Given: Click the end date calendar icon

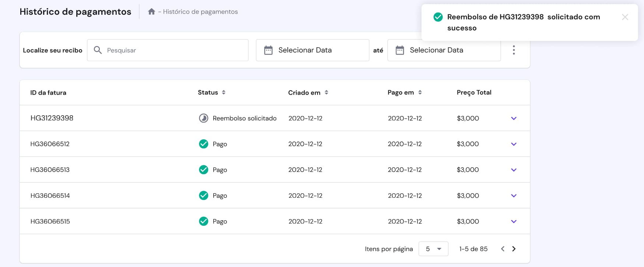Looking at the screenshot, I should point(400,50).
